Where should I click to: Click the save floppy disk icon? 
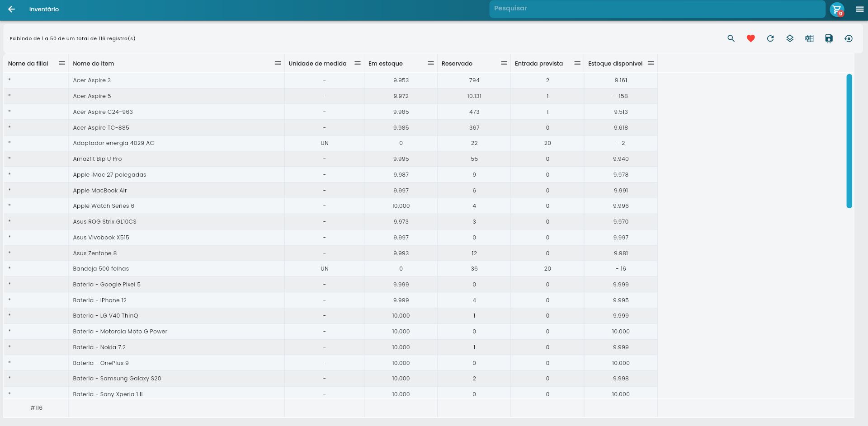[x=829, y=38]
